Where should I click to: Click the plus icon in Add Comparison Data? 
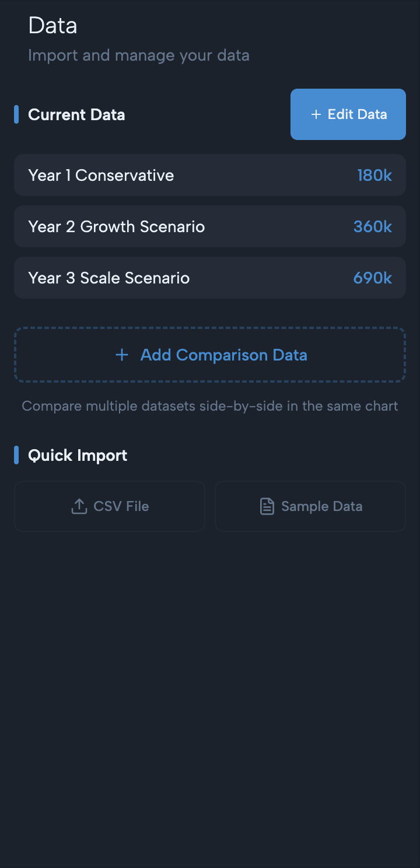tap(122, 355)
